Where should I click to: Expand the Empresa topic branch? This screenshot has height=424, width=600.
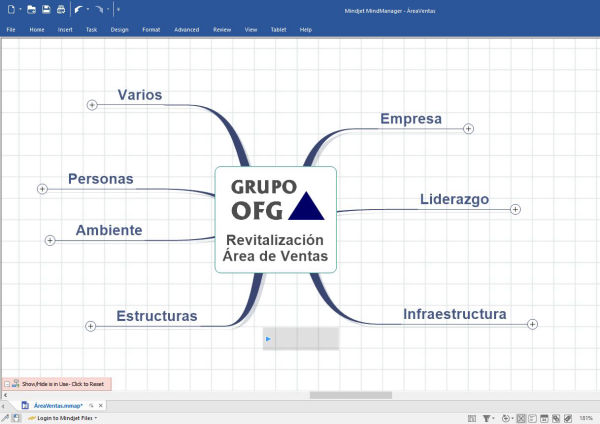pos(468,129)
